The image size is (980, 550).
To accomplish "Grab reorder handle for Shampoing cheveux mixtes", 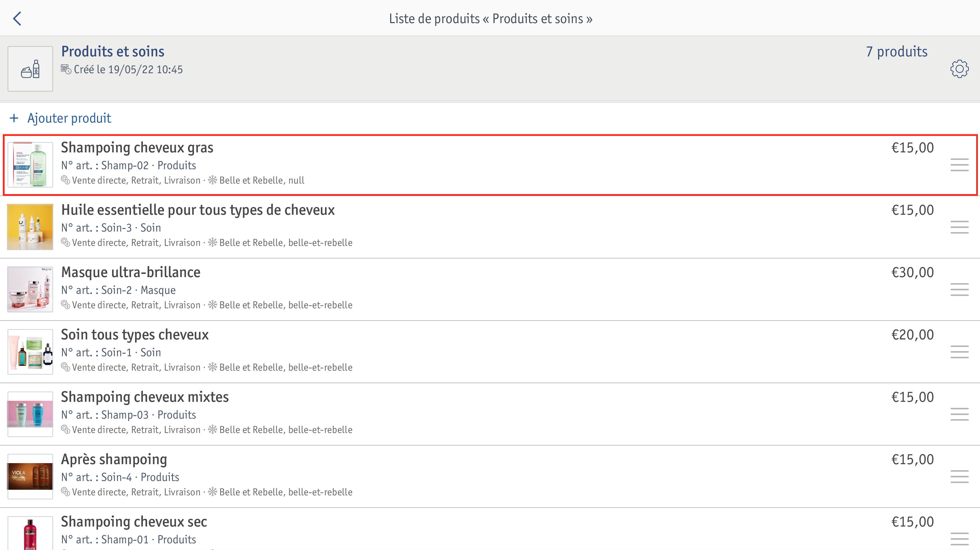I will coord(959,414).
